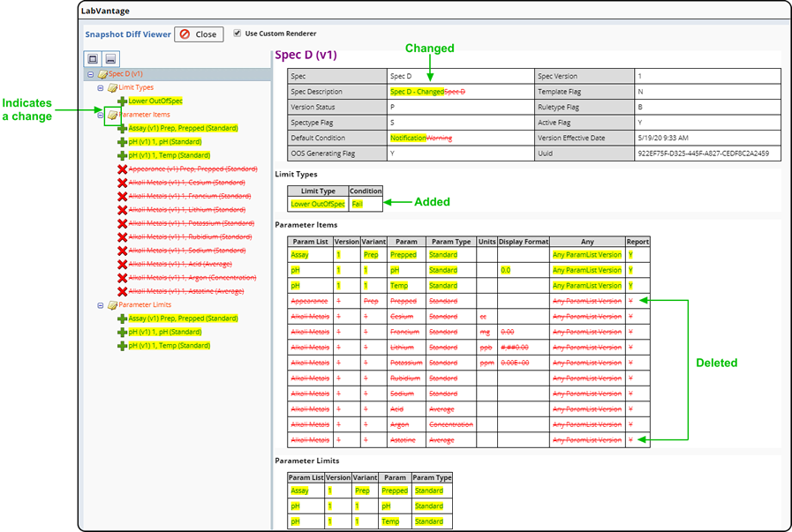
Task: Select pH (v1) 1, Temp under Parameter Items
Action: pos(170,155)
